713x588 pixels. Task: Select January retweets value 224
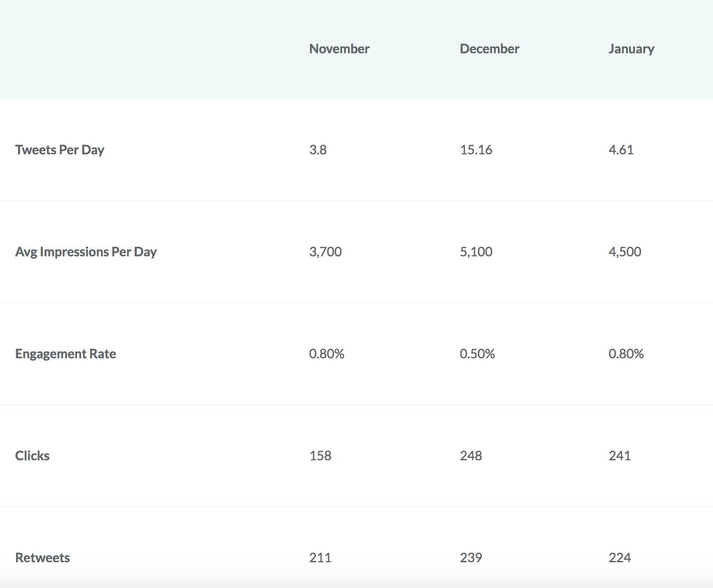click(x=620, y=558)
